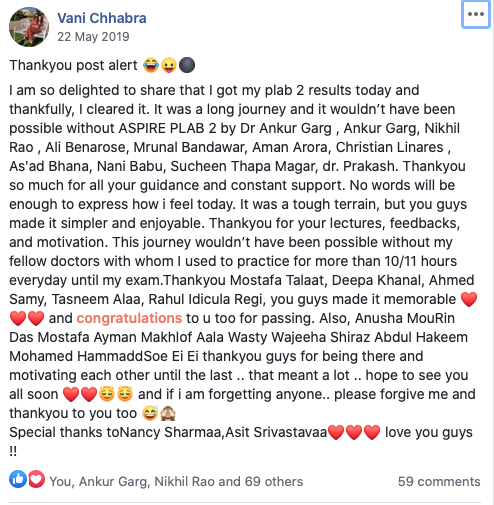The width and height of the screenshot is (494, 505).
Task: Click the tagged name Sucheen Thapa Magar
Action: coord(244,166)
